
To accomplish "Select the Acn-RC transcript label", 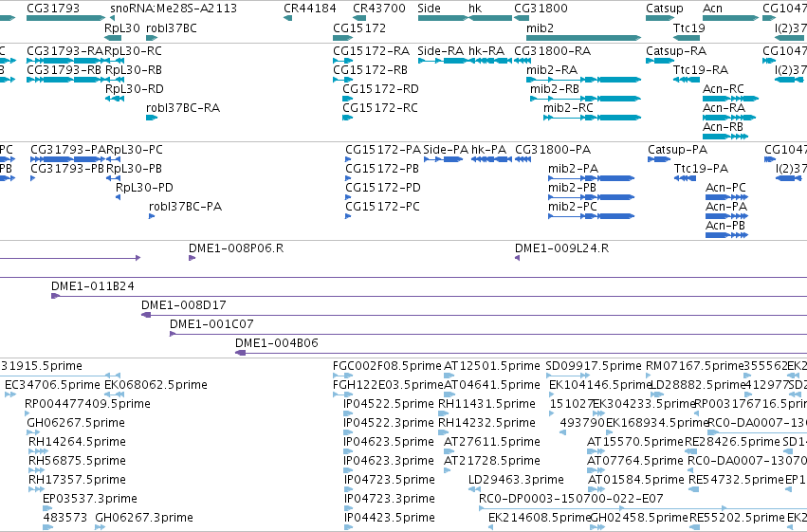I will coord(724,89).
